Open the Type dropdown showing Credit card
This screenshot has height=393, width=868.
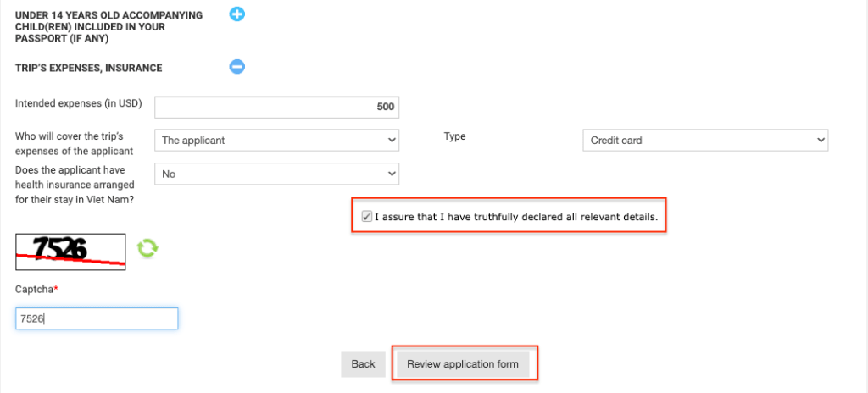tap(705, 141)
